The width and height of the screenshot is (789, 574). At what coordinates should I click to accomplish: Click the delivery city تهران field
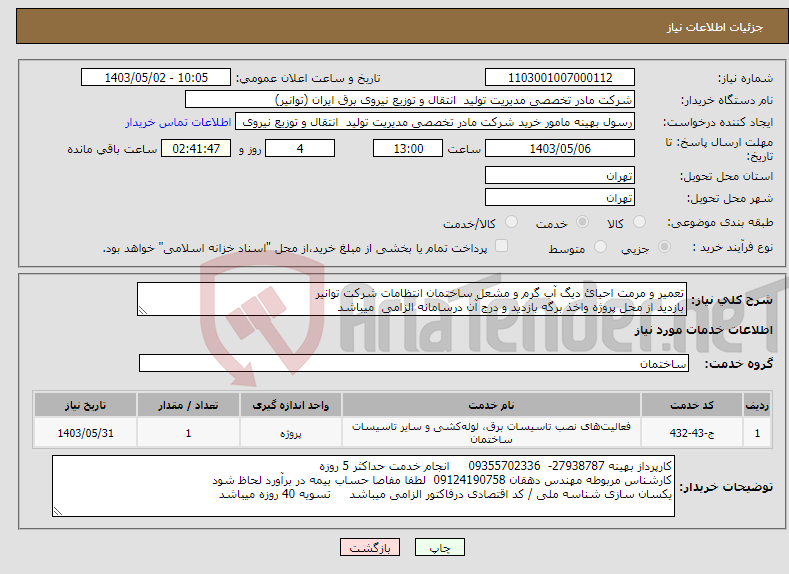pos(560,197)
